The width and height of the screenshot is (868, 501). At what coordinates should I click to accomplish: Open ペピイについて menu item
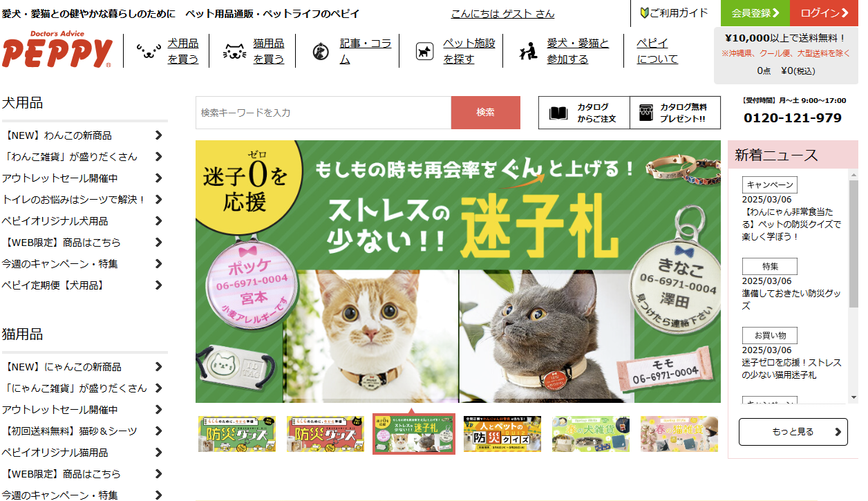657,51
